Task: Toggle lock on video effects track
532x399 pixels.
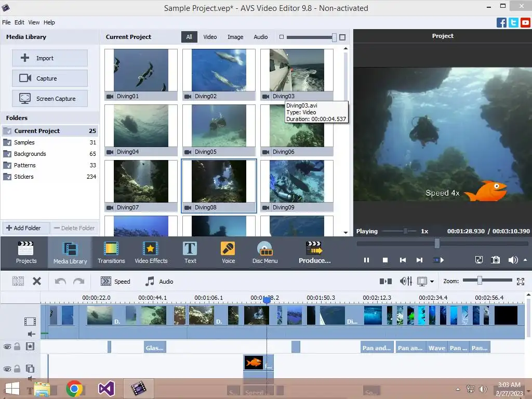Action: 17,347
